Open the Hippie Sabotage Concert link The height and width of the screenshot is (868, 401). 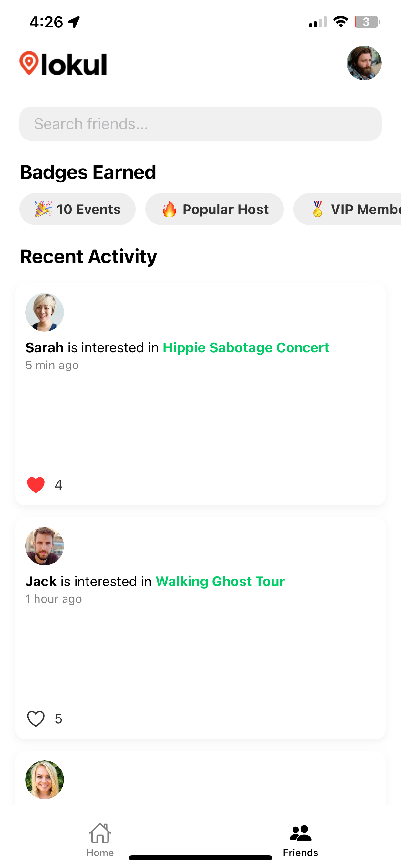tap(246, 347)
